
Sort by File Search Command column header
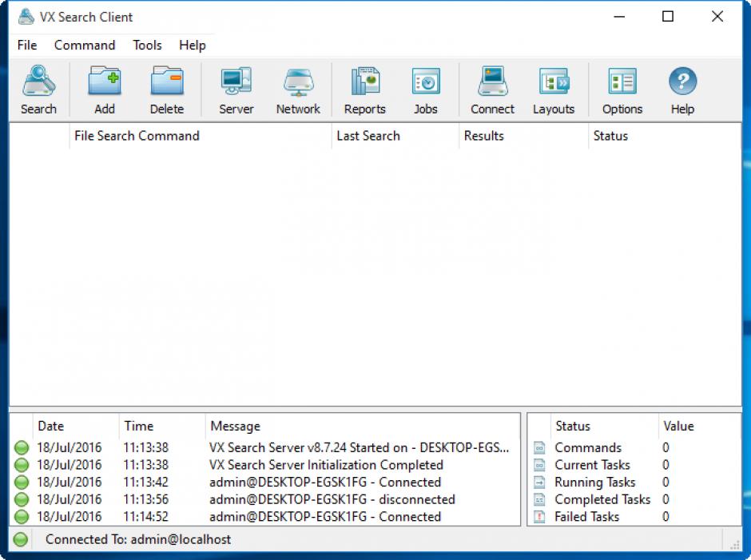point(201,136)
